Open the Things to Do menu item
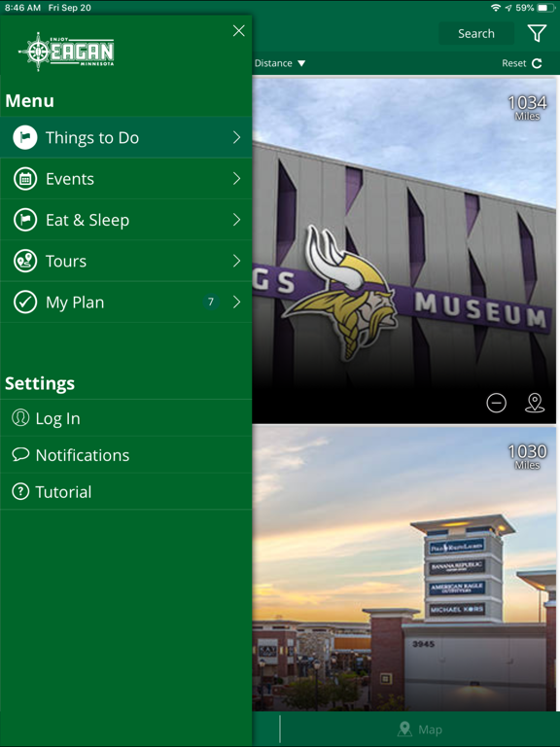 coord(125,137)
